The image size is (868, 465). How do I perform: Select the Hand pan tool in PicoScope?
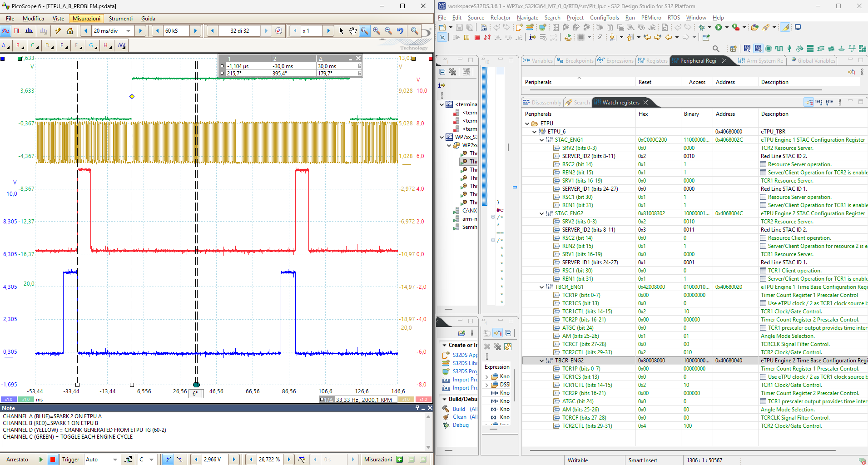click(x=353, y=31)
